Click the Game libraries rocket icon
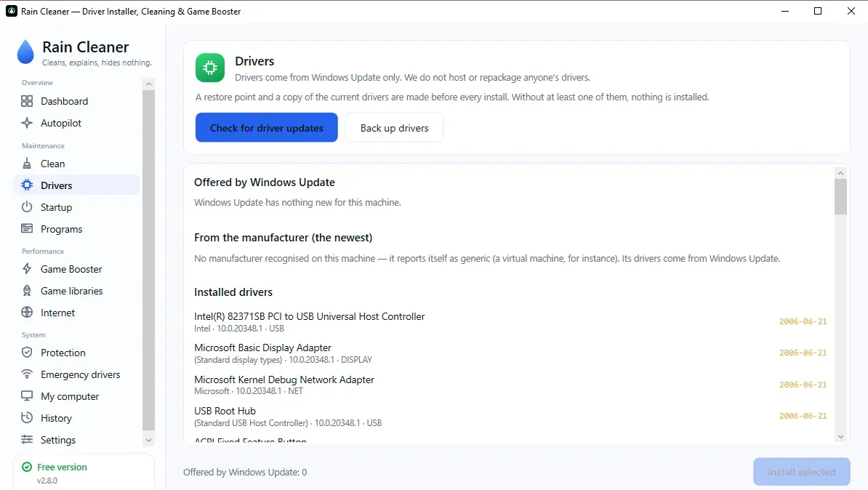Viewport: 868px width, 490px height. [27, 291]
